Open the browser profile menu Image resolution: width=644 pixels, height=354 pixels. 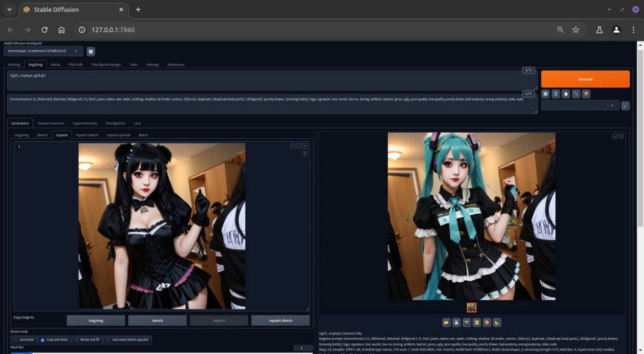616,29
